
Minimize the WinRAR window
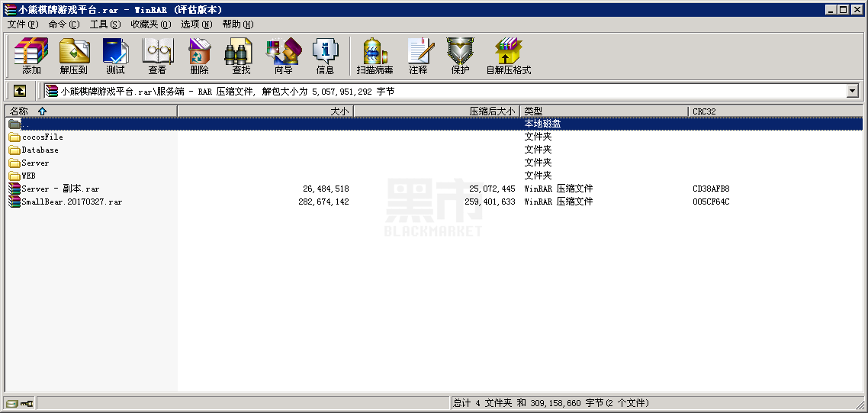tap(831, 9)
